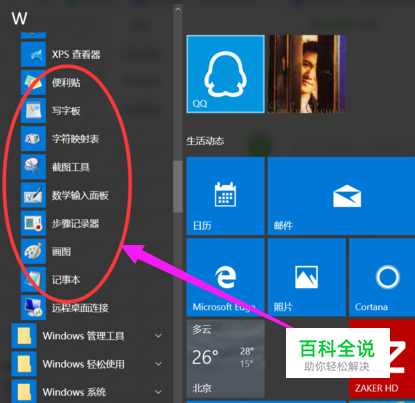Viewport: 415px width, 403px height.
Task: Expand Windows 管理工具 chevron
Action: tap(159, 336)
